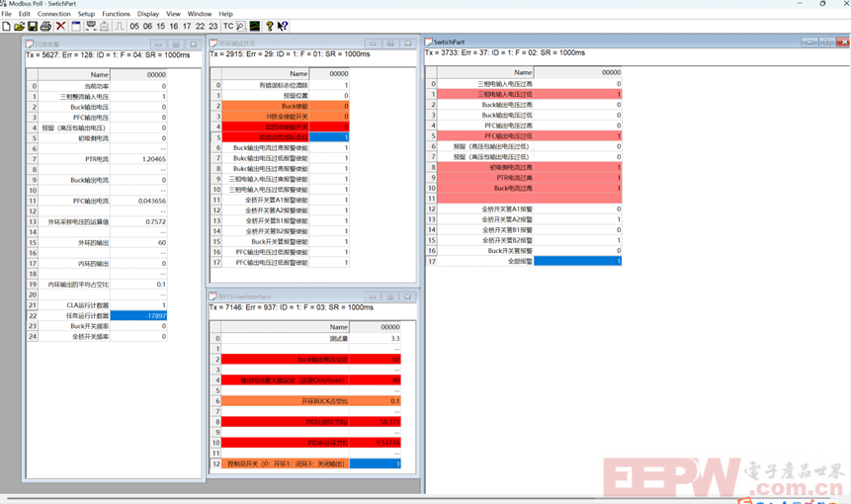Open the View menu
The width and height of the screenshot is (851, 504).
point(173,14)
